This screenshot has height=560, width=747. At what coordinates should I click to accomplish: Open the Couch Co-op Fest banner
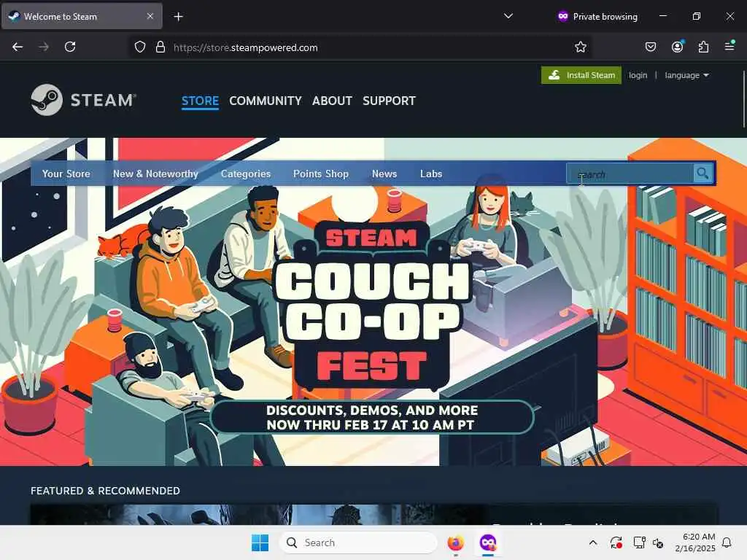(373, 302)
